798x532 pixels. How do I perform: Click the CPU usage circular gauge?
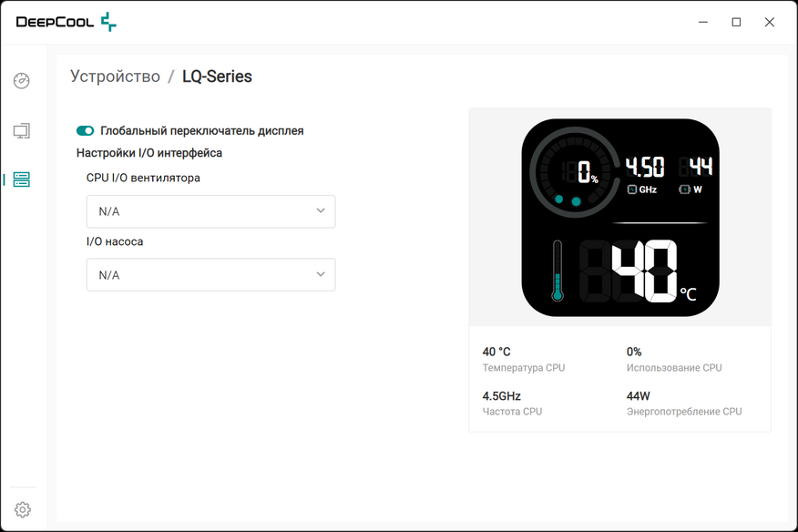pyautogui.click(x=574, y=172)
